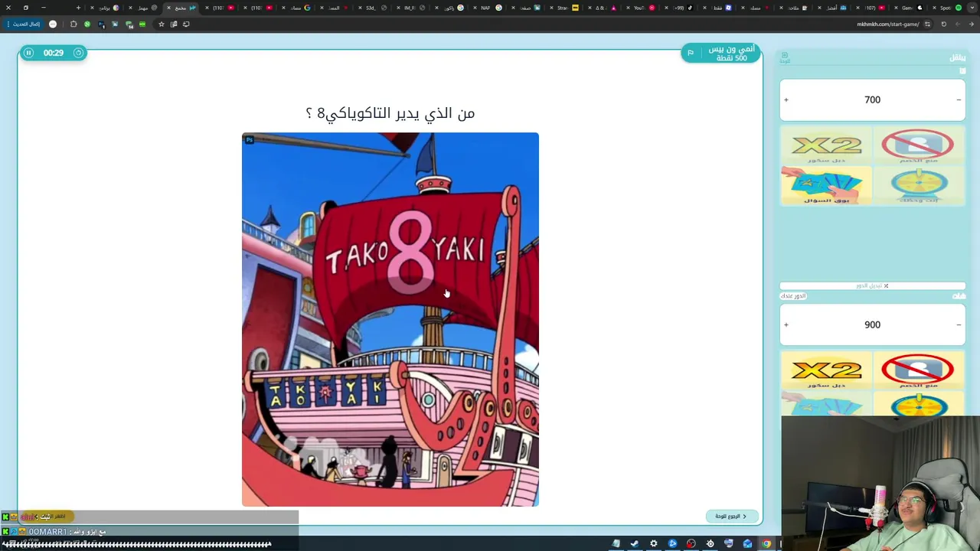Decrease the 900 team score with minus
This screenshot has height=551, width=980.
959,324
